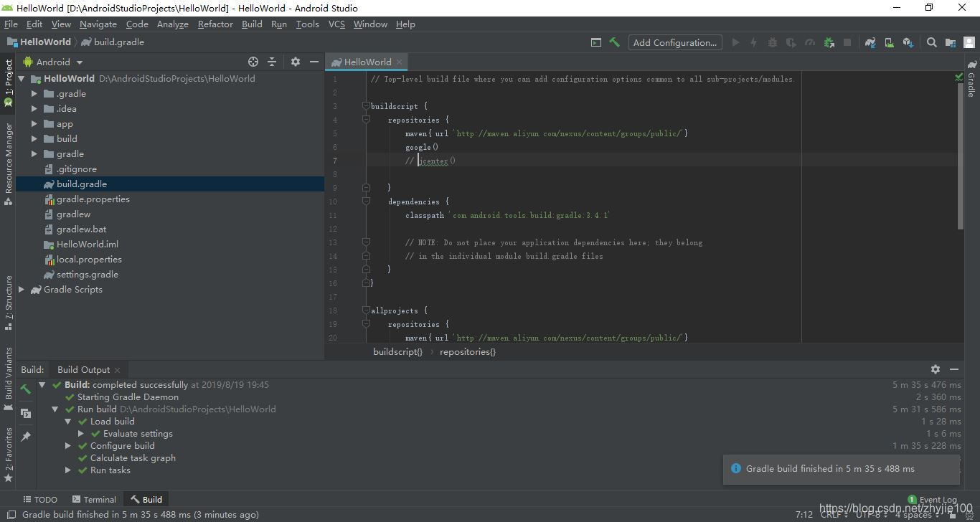Expand the .gradle folder
Image resolution: width=980 pixels, height=522 pixels.
34,94
